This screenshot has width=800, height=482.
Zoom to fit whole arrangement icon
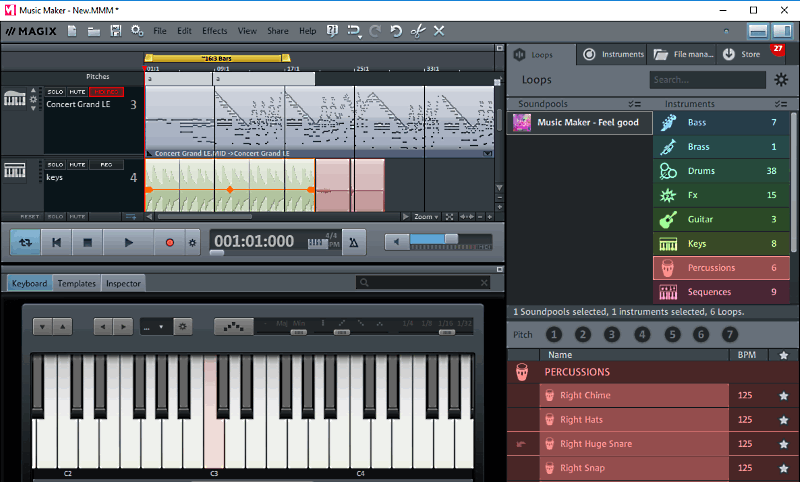449,217
